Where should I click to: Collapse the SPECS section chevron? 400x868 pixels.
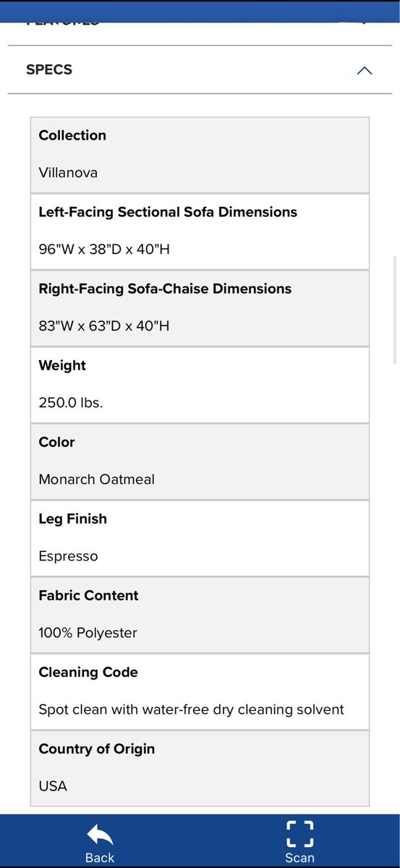365,70
